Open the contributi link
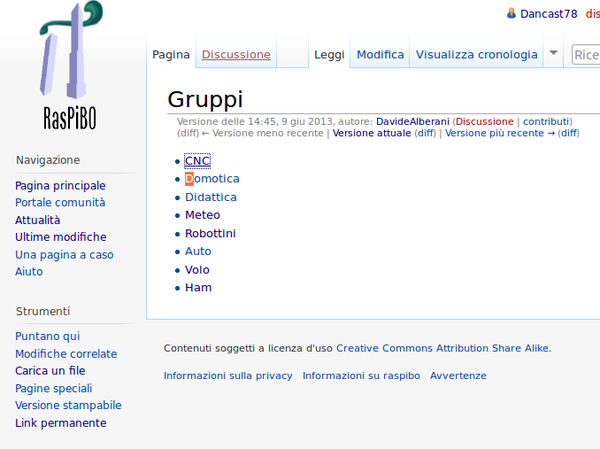 point(546,121)
